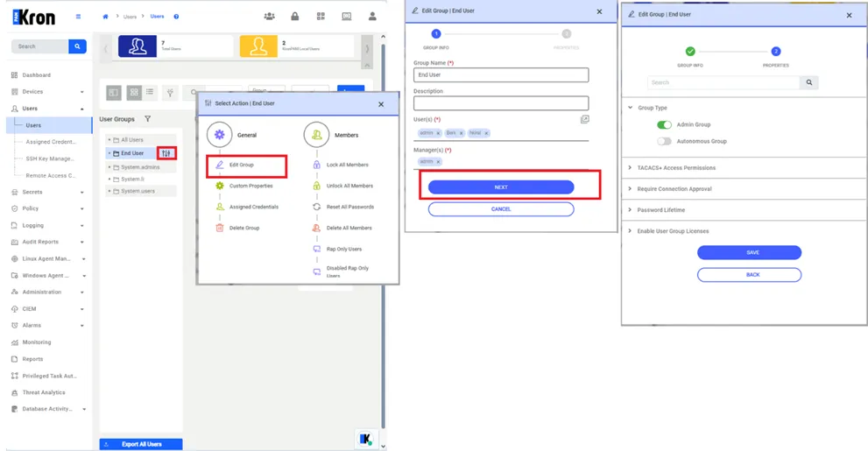868x451 pixels.
Task: Click search field in Properties dialog
Action: point(723,82)
